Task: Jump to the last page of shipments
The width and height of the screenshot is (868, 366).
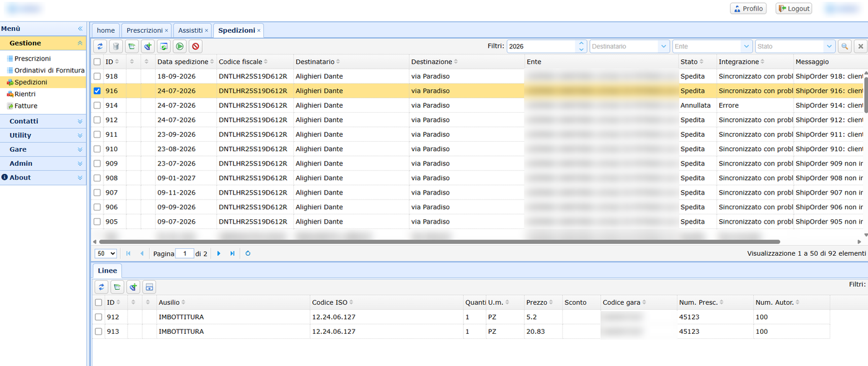Action: pos(232,253)
